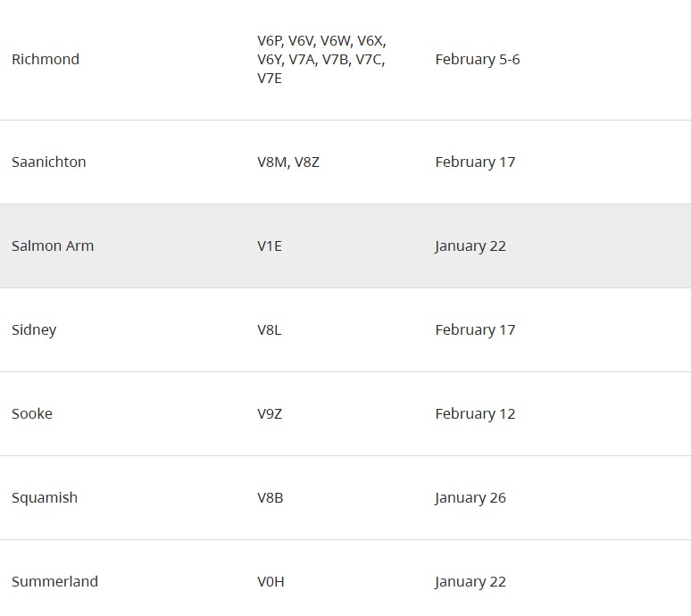Select the Summerland city name

(x=54, y=582)
